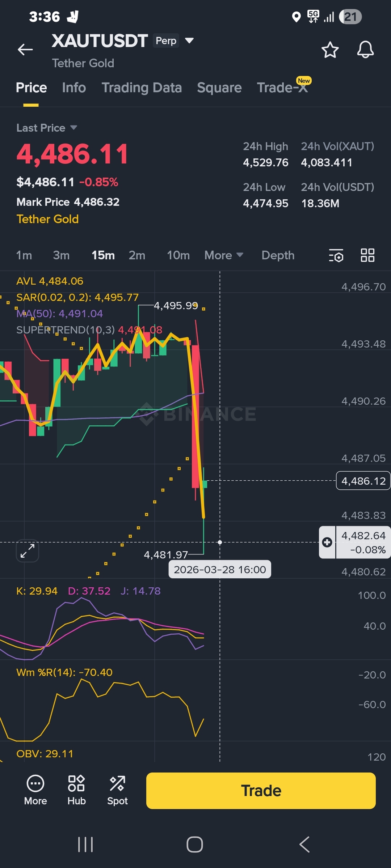The width and height of the screenshot is (391, 868).
Task: Open chart layout grid icon
Action: (x=367, y=255)
